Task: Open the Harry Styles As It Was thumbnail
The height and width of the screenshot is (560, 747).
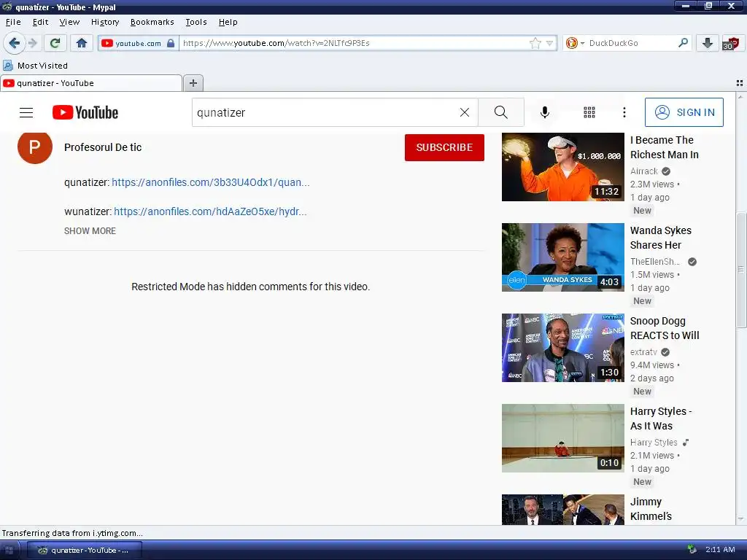Action: pyautogui.click(x=562, y=438)
